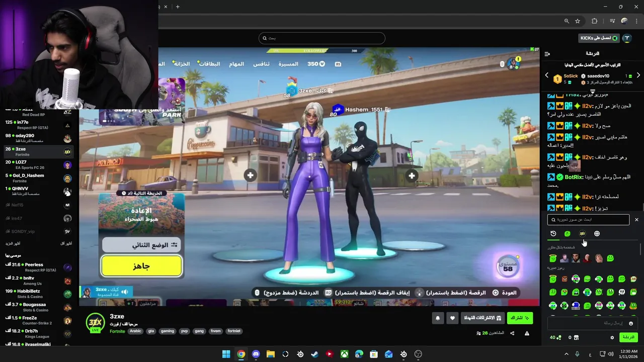Open recently used emotes tab
This screenshot has height=362, width=644.
[x=553, y=233]
